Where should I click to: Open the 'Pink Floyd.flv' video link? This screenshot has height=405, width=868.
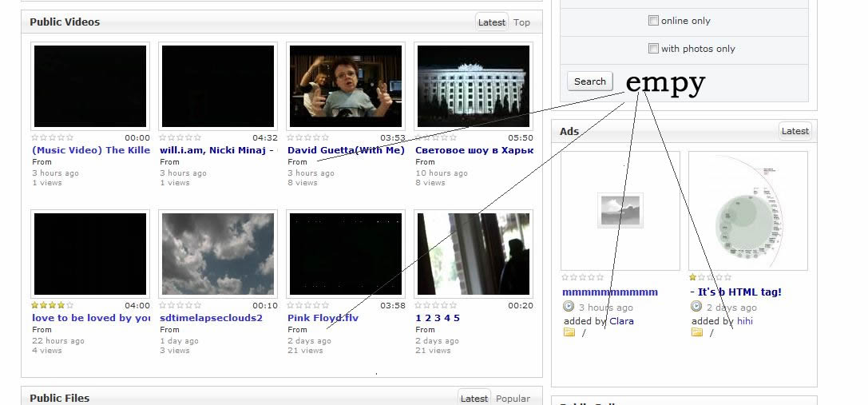point(323,318)
